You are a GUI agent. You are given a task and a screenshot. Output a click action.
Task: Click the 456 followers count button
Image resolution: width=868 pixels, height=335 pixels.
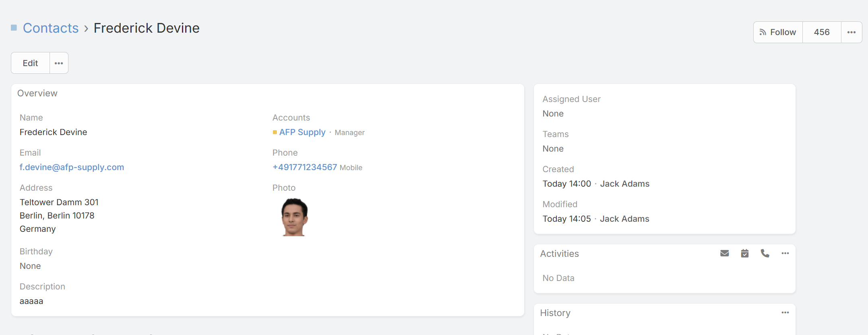click(x=821, y=32)
